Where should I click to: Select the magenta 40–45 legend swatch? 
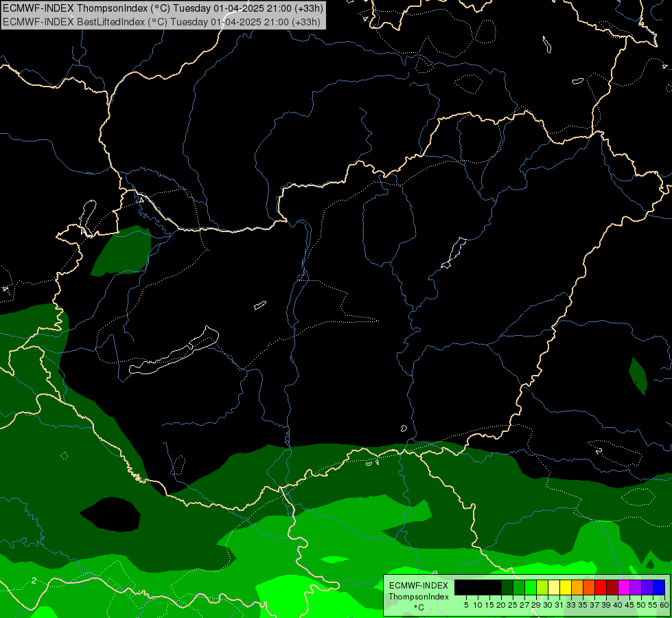point(624,587)
